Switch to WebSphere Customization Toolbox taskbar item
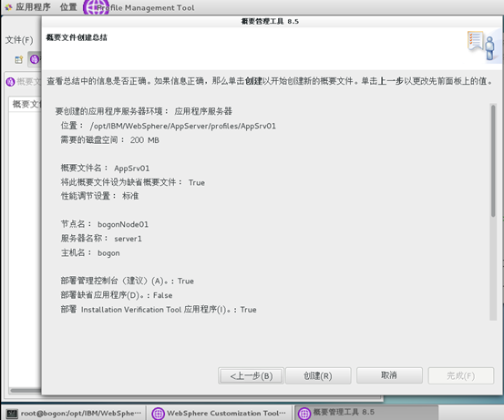 coord(220,413)
